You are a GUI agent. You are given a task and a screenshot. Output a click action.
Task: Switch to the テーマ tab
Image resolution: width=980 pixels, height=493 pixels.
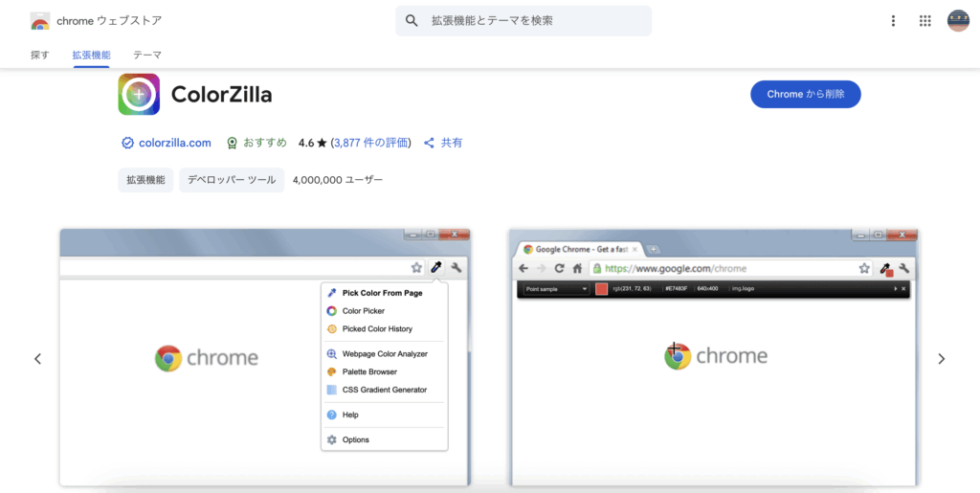(147, 56)
